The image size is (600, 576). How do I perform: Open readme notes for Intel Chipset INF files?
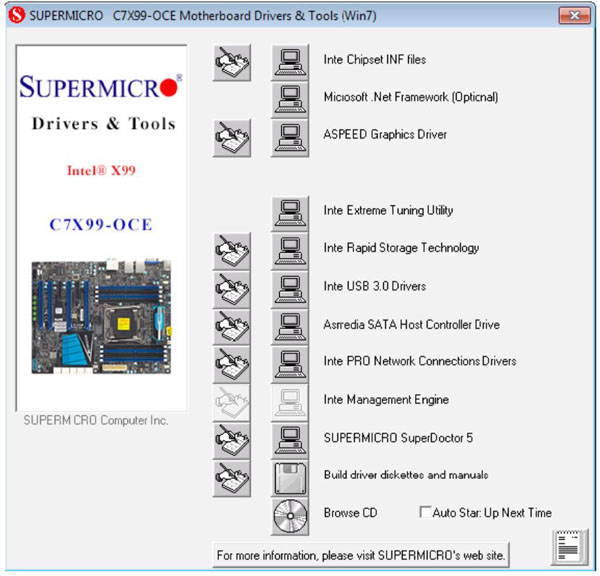232,63
